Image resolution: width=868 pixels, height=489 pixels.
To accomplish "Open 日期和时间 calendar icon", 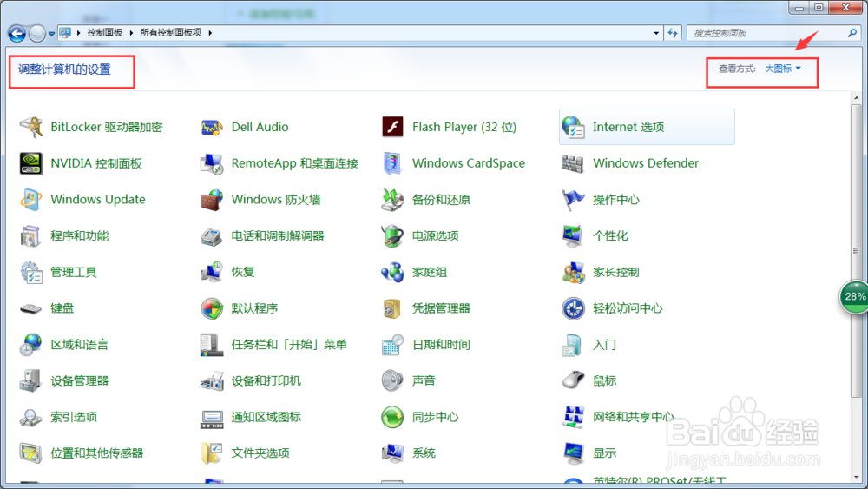I will tap(392, 345).
